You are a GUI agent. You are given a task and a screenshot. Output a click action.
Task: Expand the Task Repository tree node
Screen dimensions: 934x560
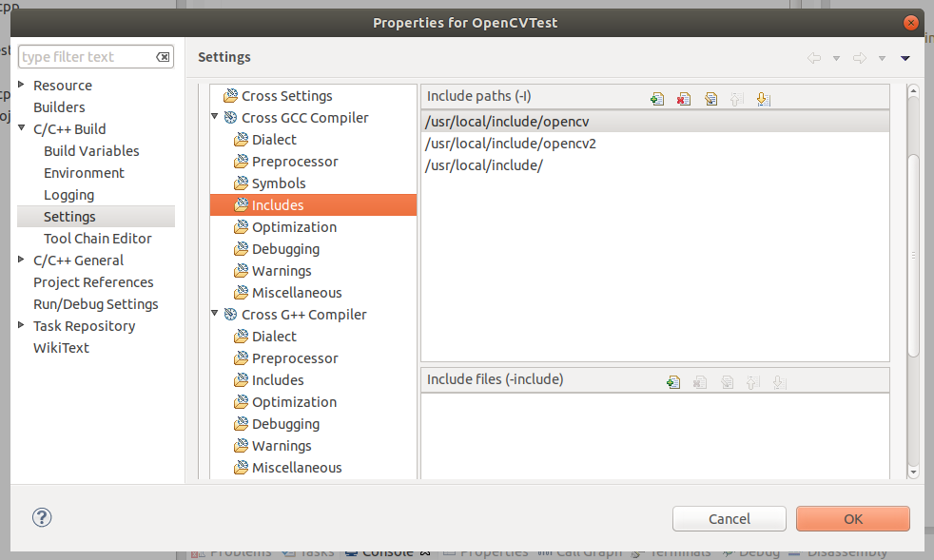point(22,324)
